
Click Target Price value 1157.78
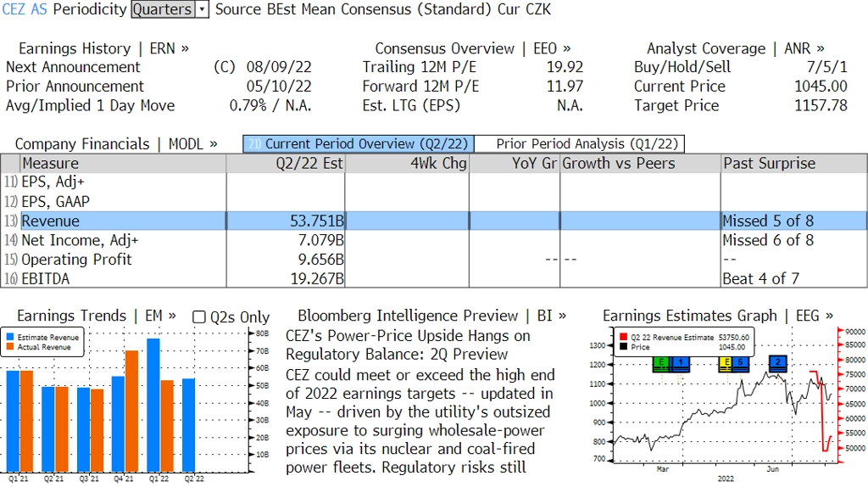coord(821,106)
